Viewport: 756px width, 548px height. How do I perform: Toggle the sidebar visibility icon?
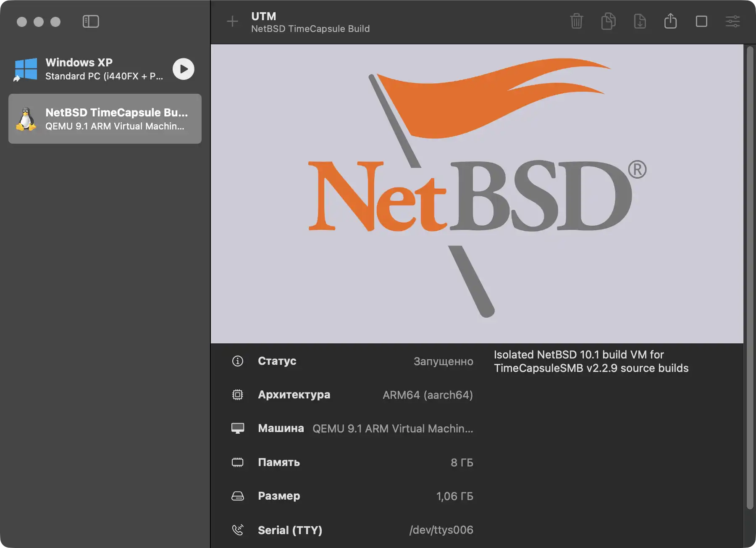click(x=91, y=21)
